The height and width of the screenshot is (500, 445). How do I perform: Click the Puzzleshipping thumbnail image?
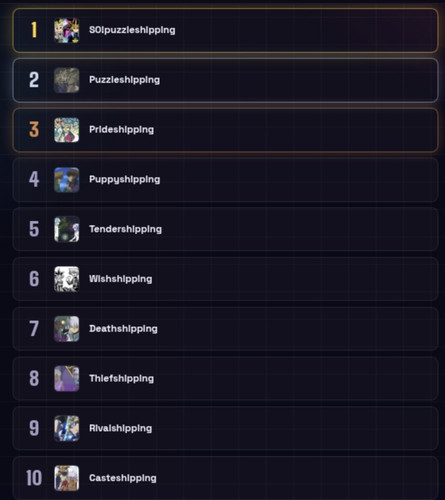tap(67, 80)
